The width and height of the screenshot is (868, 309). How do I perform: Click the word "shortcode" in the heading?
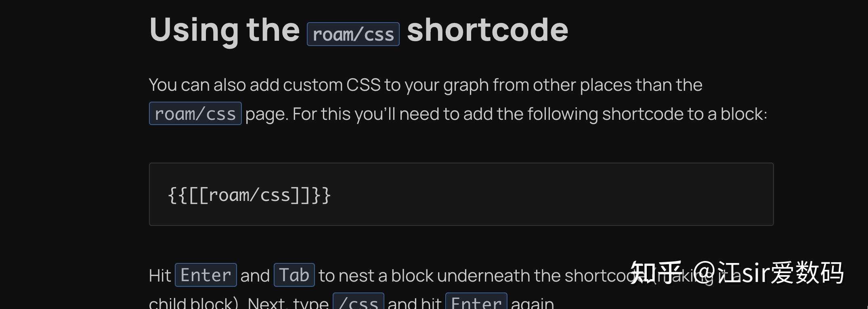487,30
